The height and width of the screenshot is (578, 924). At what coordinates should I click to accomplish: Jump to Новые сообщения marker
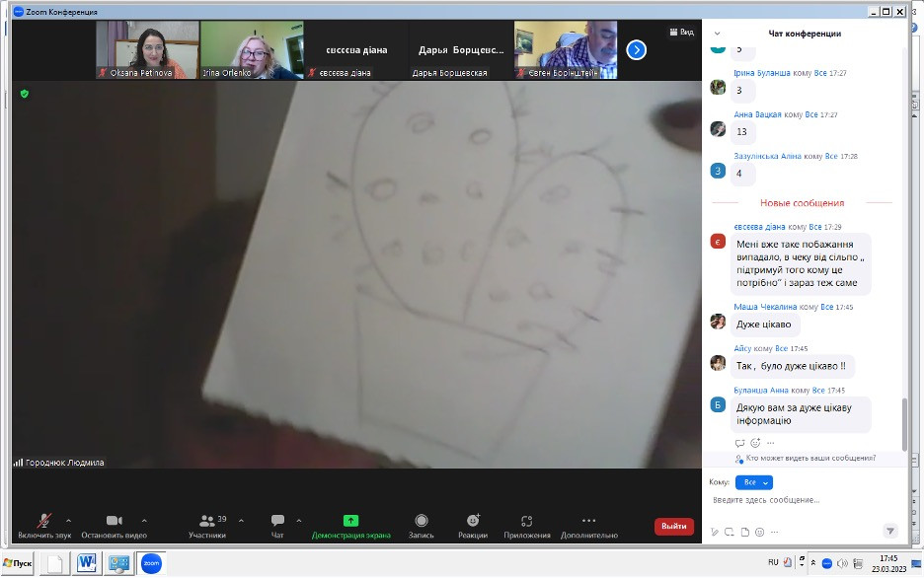coord(802,203)
